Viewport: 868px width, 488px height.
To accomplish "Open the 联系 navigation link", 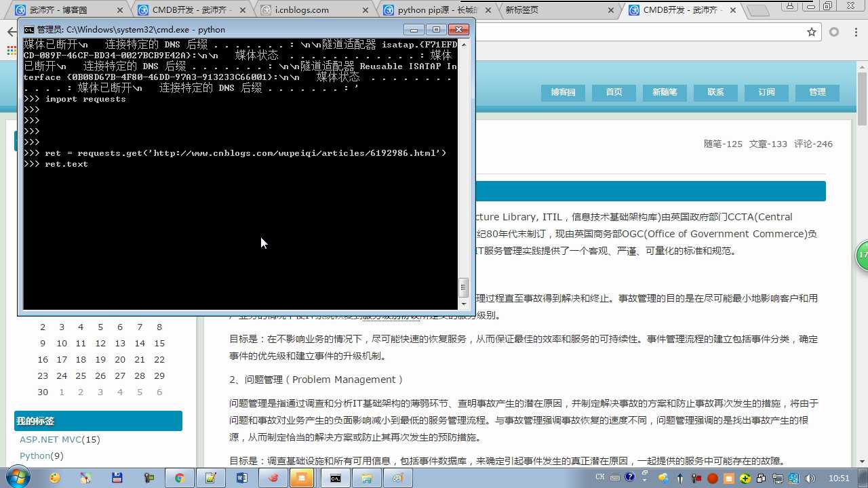I will pos(715,92).
